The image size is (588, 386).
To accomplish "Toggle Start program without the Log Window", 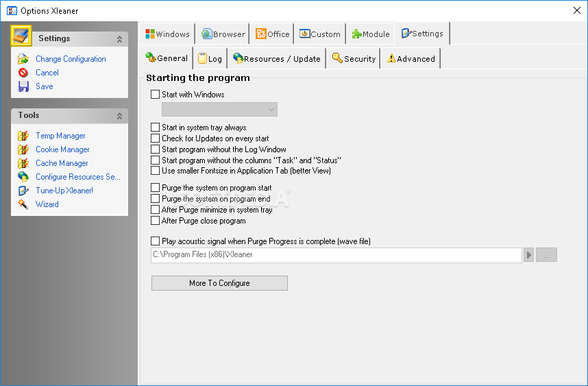I will point(156,149).
